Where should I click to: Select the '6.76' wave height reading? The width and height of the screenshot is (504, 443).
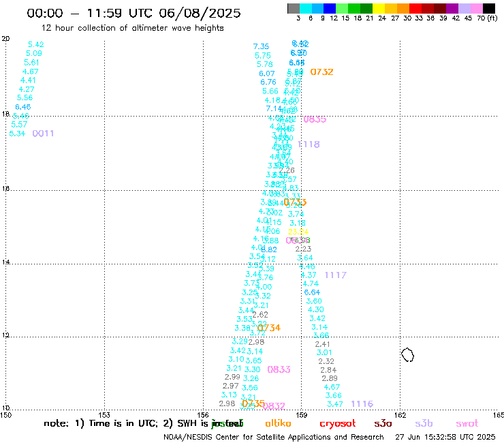tap(268, 82)
